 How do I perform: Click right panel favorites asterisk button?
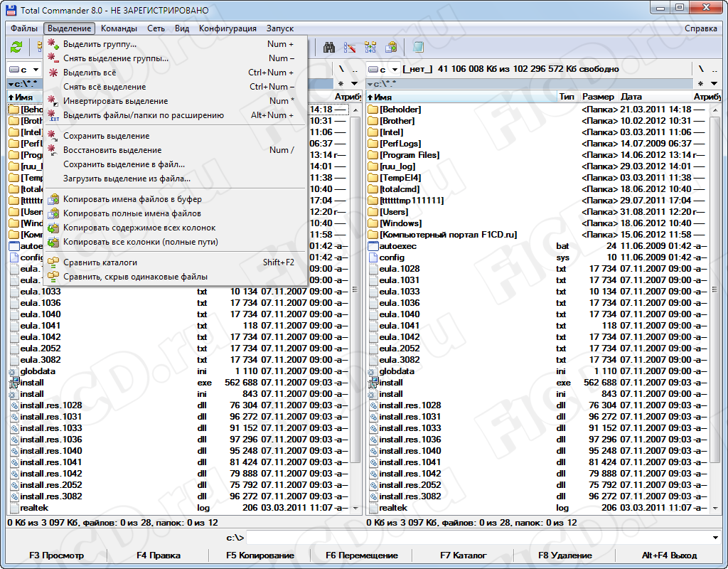(700, 84)
